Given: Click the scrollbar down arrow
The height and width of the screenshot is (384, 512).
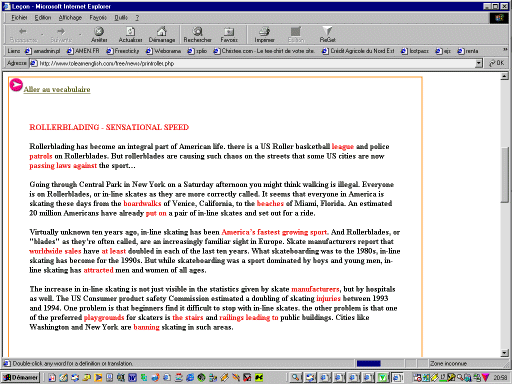Looking at the screenshot, I should point(504,353).
